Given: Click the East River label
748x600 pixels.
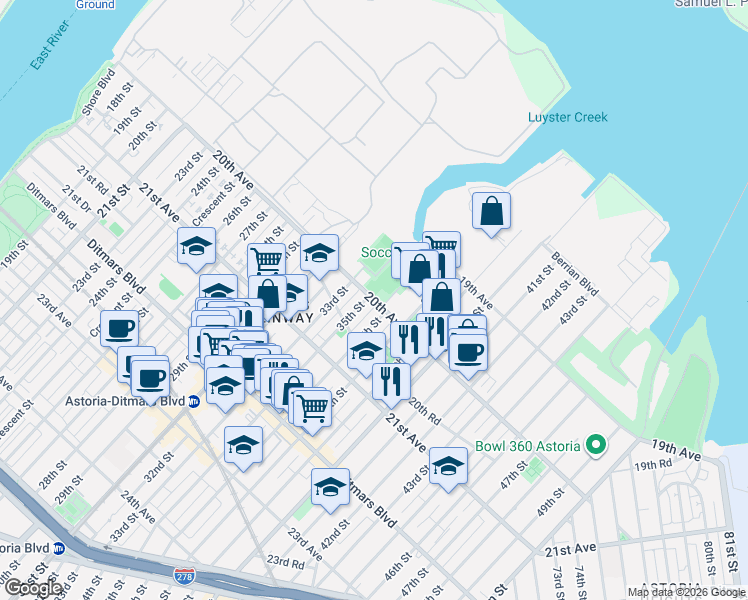Looking at the screenshot, I should [50, 44].
